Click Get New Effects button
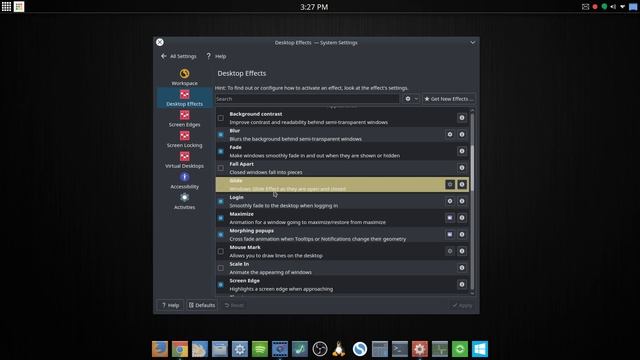The height and width of the screenshot is (360, 640). click(x=449, y=99)
